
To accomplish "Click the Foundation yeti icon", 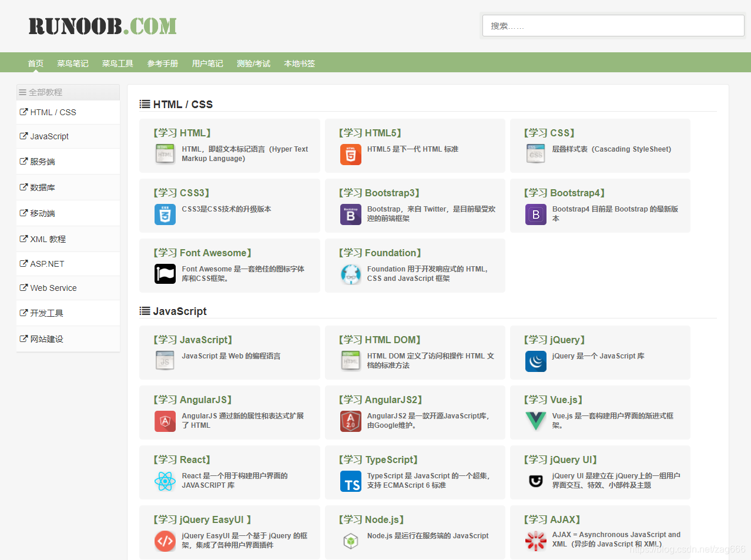I will tap(351, 274).
